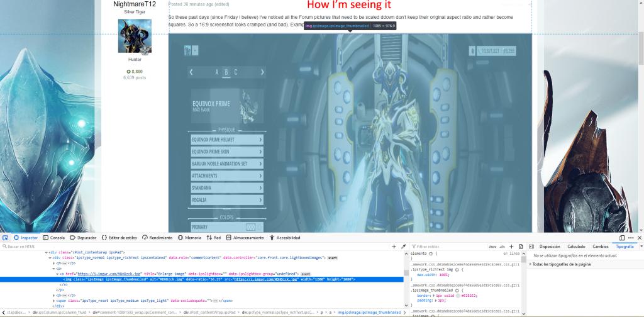
Task: Click the Buscar en HTML search field
Action: [195, 247]
